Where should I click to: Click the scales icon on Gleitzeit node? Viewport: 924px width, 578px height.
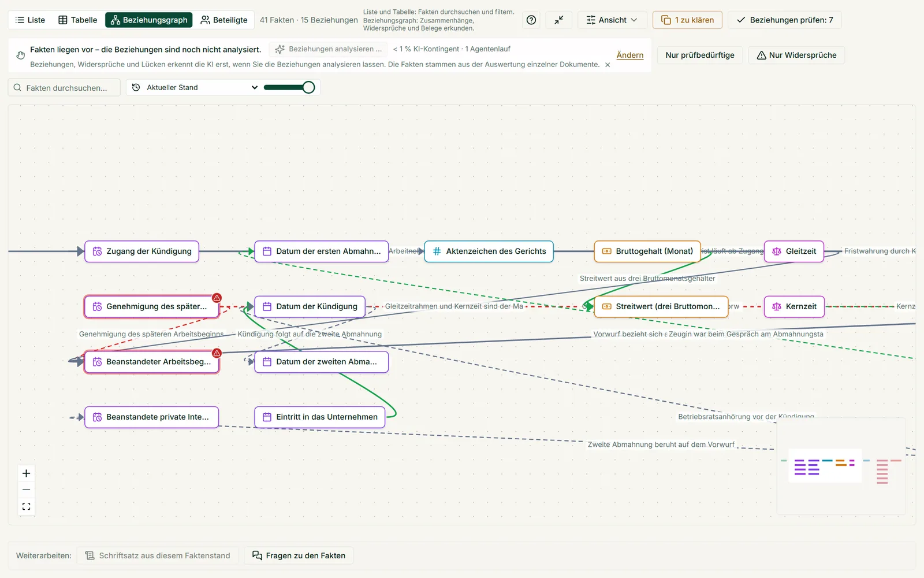[x=777, y=251]
